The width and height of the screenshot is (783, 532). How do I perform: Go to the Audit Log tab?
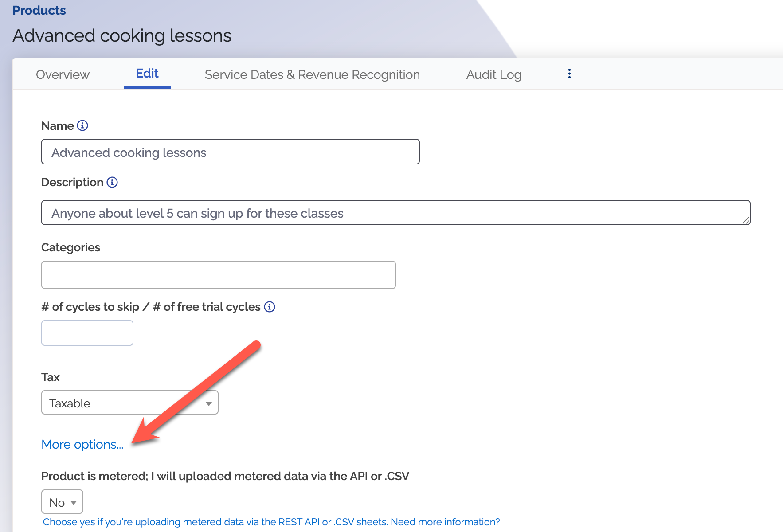[493, 74]
